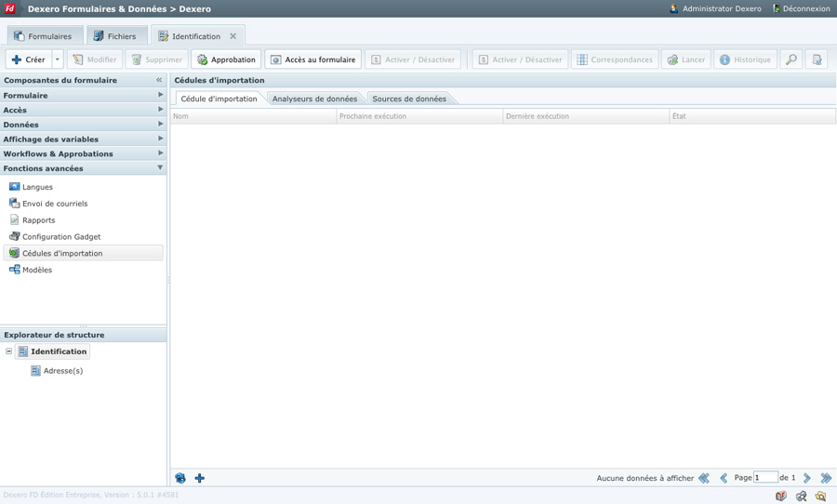
Task: Click the magnifier search icon in toolbar
Action: [x=790, y=60]
